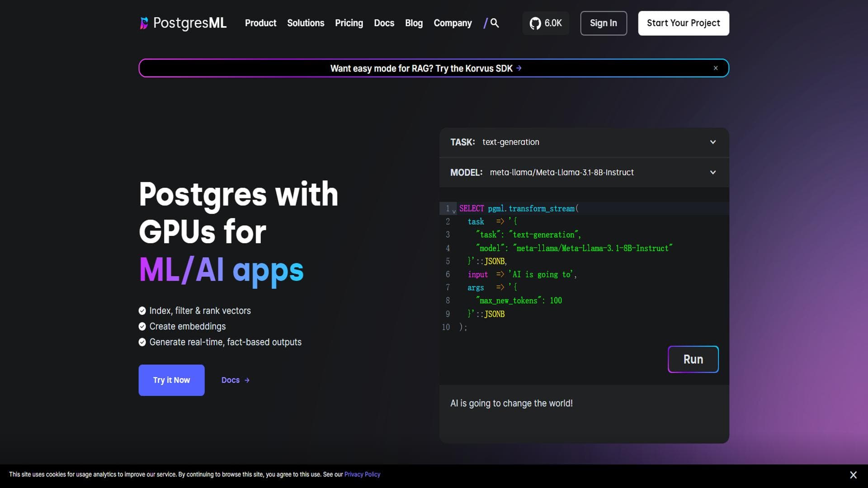The width and height of the screenshot is (868, 488).
Task: Run the SQL query
Action: tap(693, 360)
